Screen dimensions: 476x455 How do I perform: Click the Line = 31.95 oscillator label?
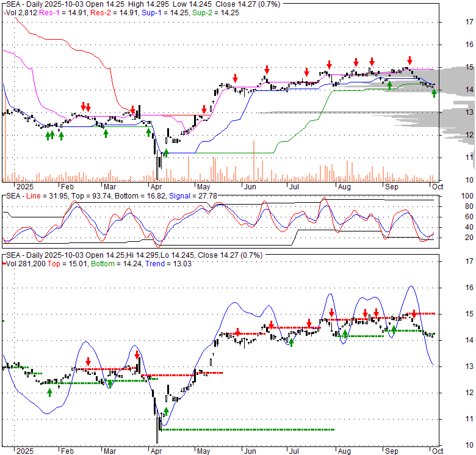click(x=47, y=196)
